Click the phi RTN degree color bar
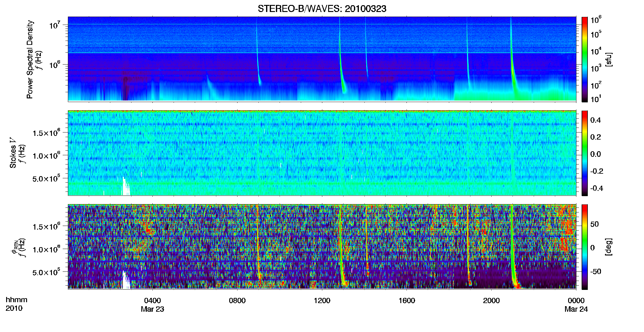The width and height of the screenshot is (644, 332). pos(585,247)
